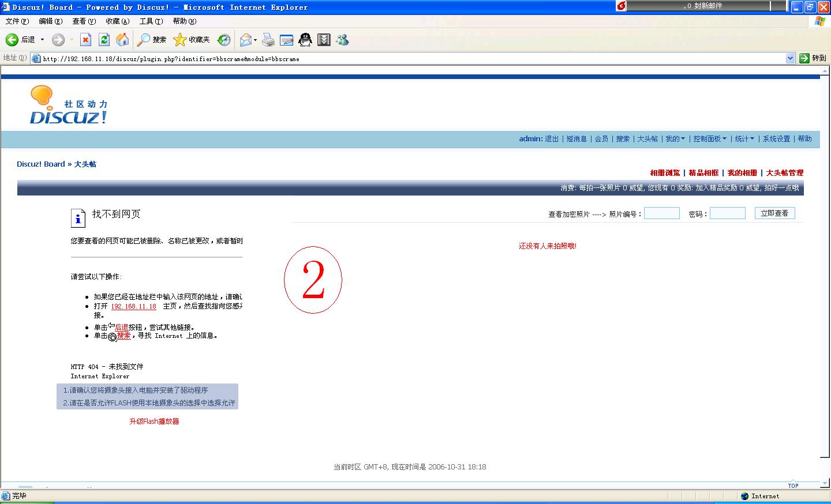Expand the Mail button dropdown arrow

coord(255,40)
